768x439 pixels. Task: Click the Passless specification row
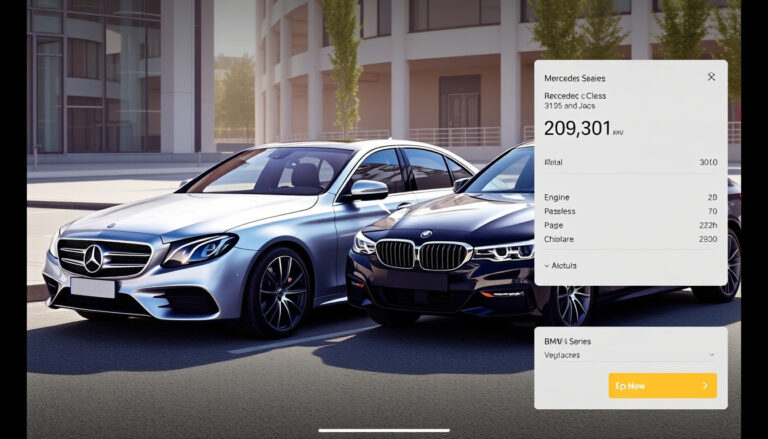point(631,211)
